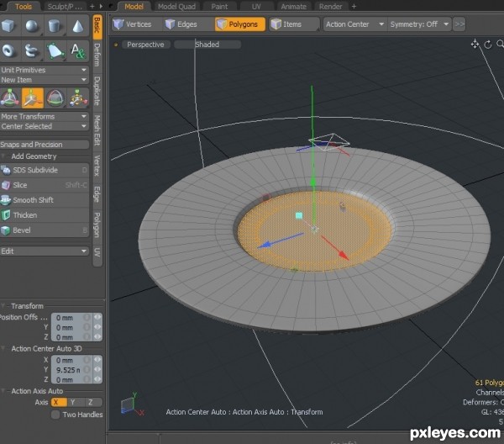This screenshot has width=504, height=444.
Task: Click the Snaps and Precision button
Action: tap(45, 145)
